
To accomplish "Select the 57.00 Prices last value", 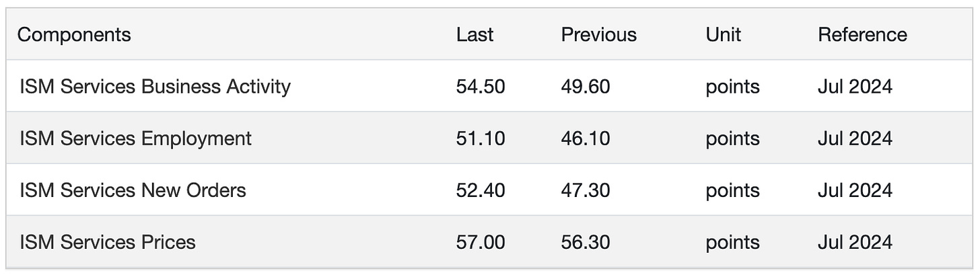I will click(481, 242).
